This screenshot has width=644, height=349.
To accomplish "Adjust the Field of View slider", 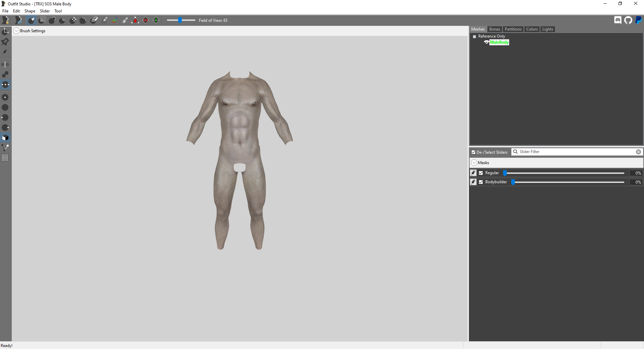I will click(181, 20).
